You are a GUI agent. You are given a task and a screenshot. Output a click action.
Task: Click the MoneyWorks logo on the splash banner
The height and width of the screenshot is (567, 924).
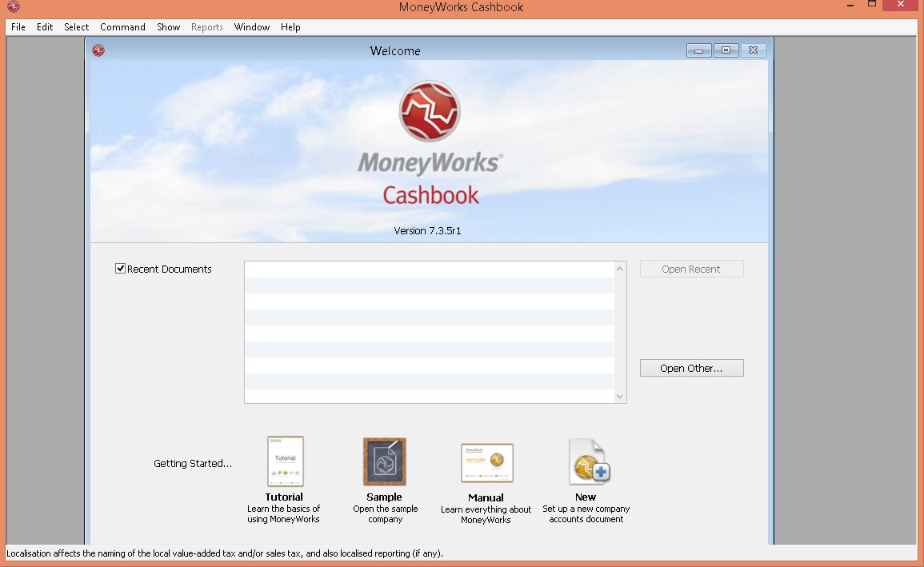coord(430,111)
